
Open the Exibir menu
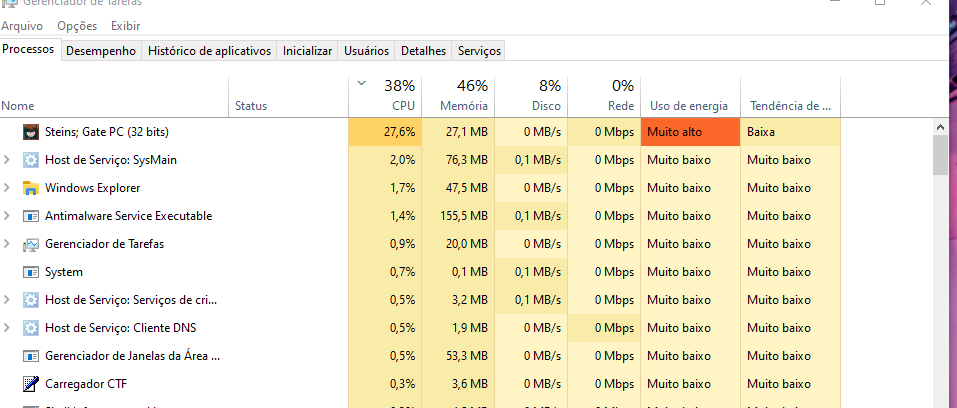(x=125, y=26)
